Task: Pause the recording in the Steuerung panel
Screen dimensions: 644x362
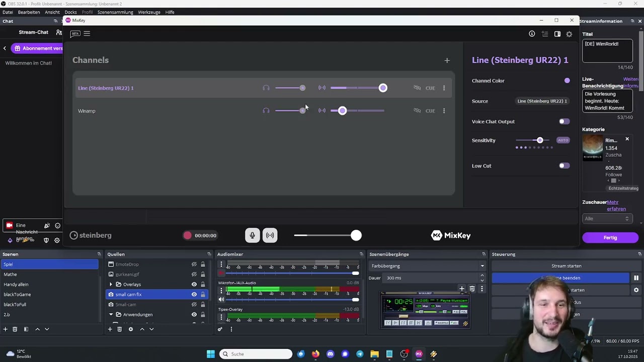Action: click(x=636, y=278)
